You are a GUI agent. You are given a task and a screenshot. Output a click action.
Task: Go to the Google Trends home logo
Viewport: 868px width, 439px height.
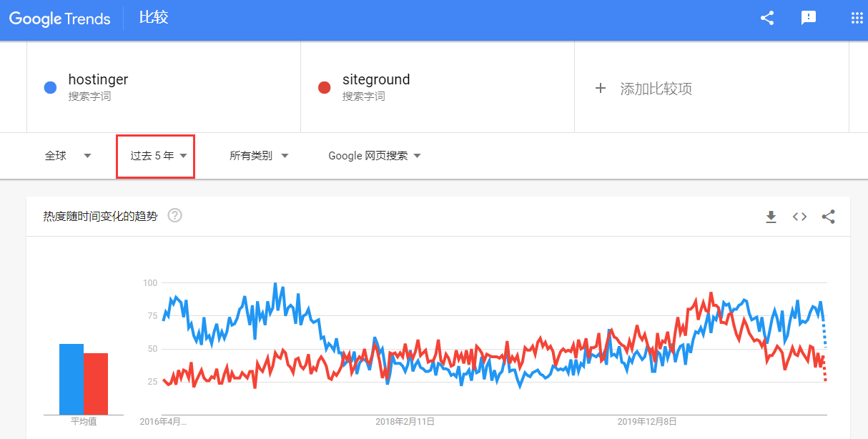tap(60, 19)
